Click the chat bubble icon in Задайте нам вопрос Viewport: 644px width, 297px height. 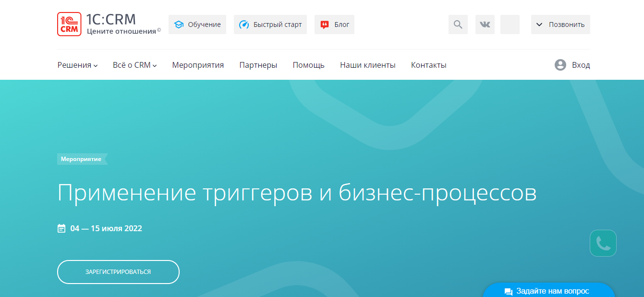click(508, 291)
